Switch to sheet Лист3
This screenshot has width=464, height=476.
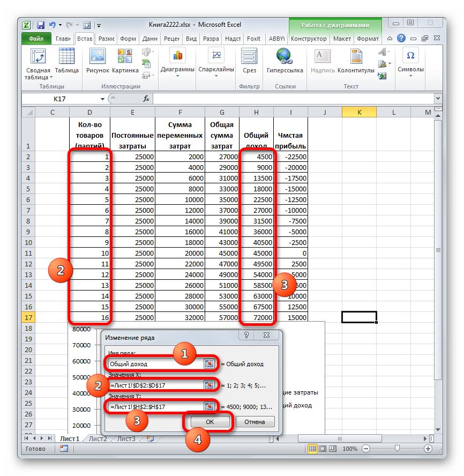point(126,438)
